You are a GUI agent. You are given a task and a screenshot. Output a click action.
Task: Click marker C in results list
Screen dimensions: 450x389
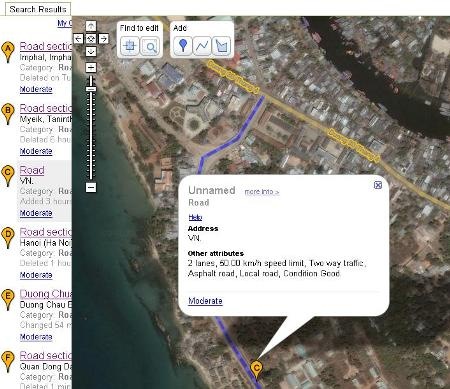pyautogui.click(x=7, y=176)
